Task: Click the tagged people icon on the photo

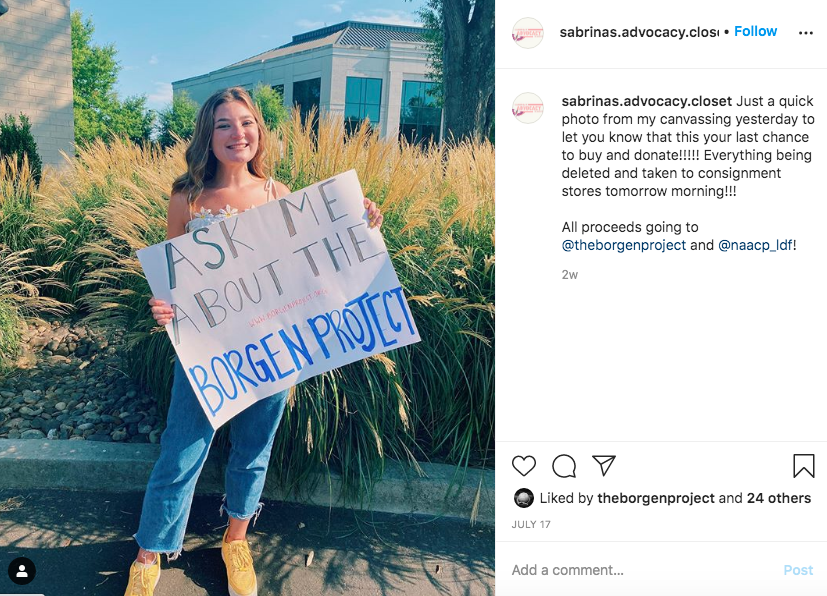Action: [22, 571]
